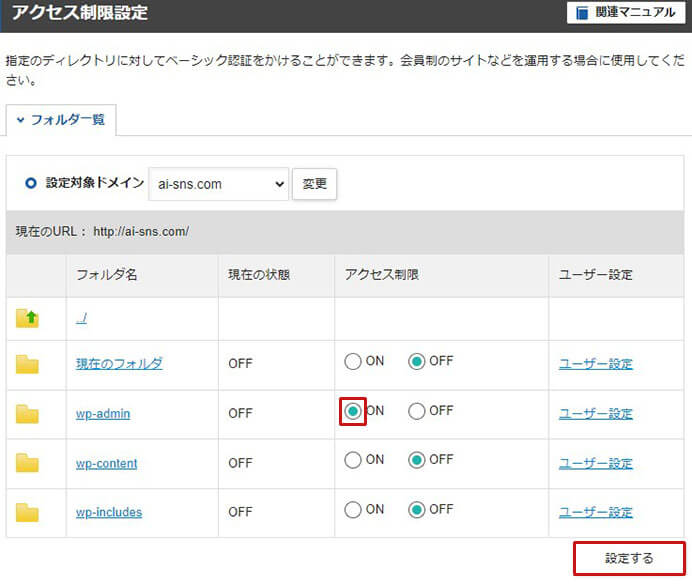Open the wp-admin folder link
Image resolution: width=692 pixels, height=584 pixels.
point(103,414)
